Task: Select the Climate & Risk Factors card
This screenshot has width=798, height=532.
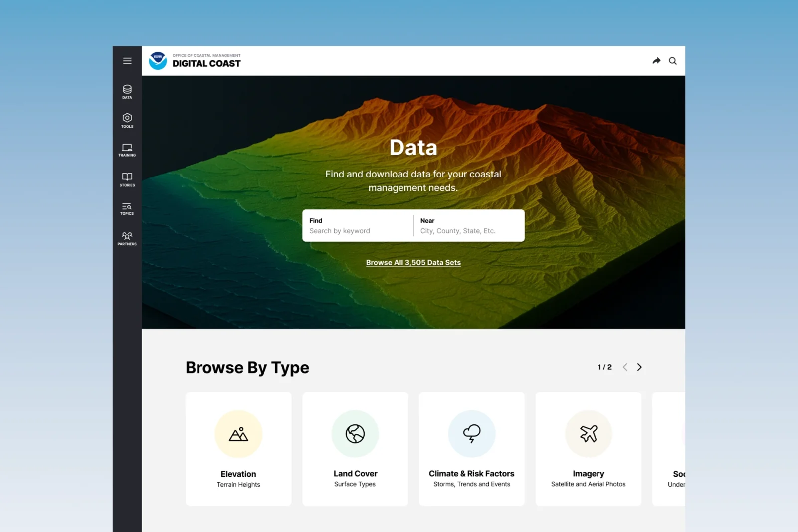Action: tap(472, 449)
